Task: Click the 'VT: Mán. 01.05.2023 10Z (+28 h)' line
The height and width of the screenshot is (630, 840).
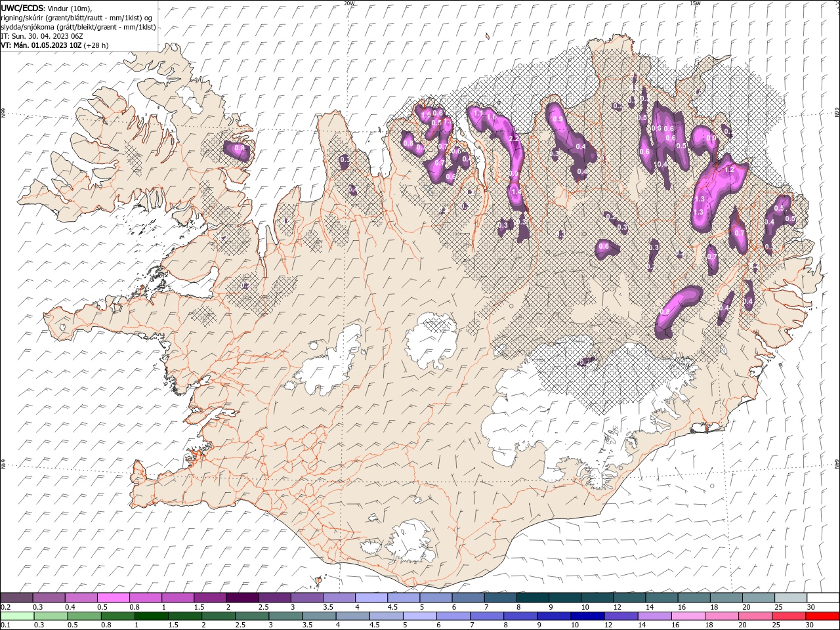Action: coord(55,45)
